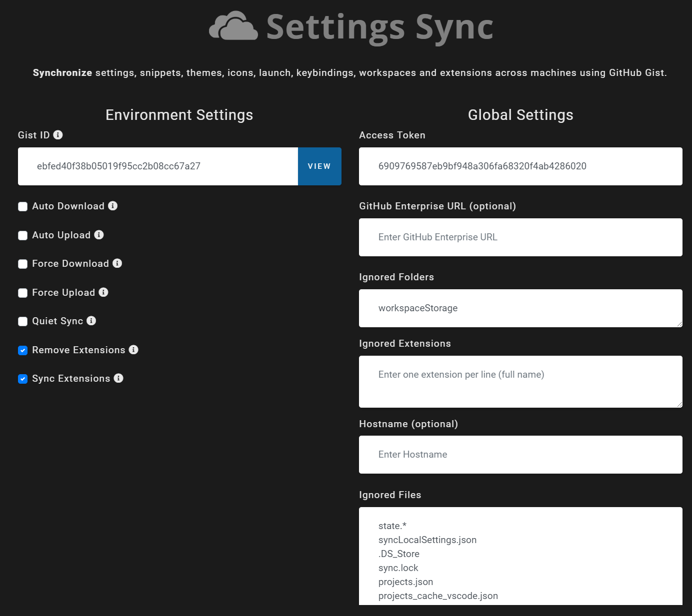Image resolution: width=692 pixels, height=616 pixels.
Task: Disable the Remove Extensions checkbox
Action: [x=22, y=350]
